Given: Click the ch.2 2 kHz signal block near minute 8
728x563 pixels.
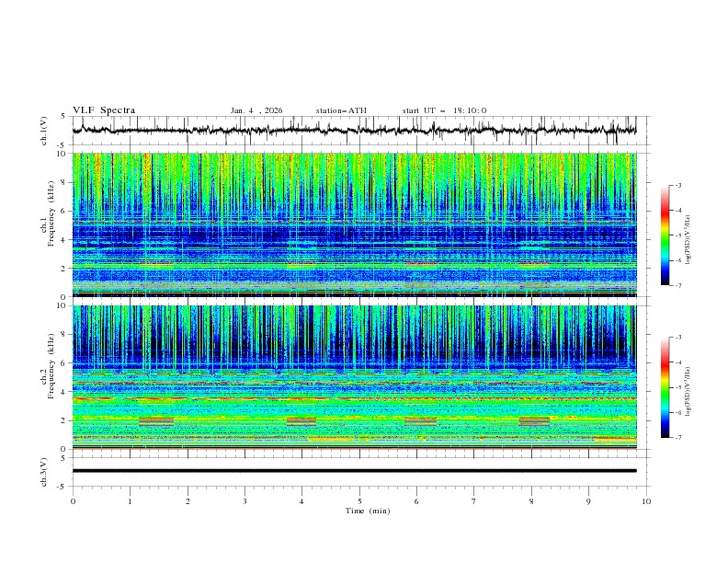Looking at the screenshot, I should (534, 421).
